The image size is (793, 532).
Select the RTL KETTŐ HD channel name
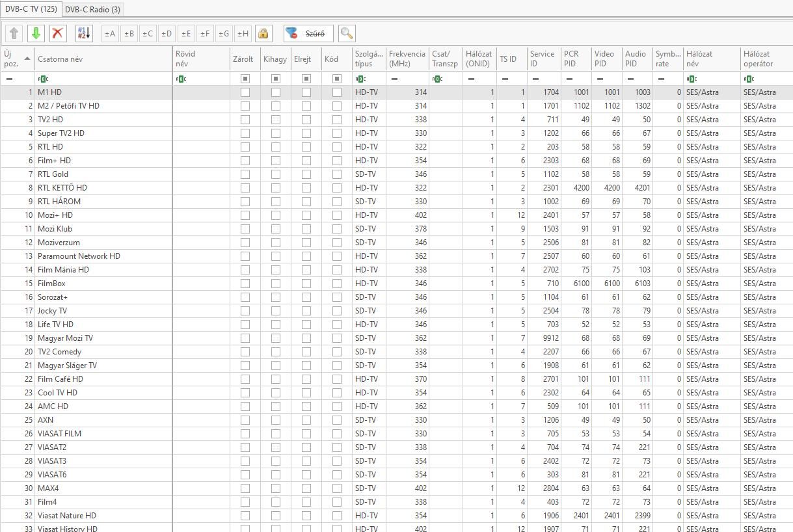click(62, 188)
